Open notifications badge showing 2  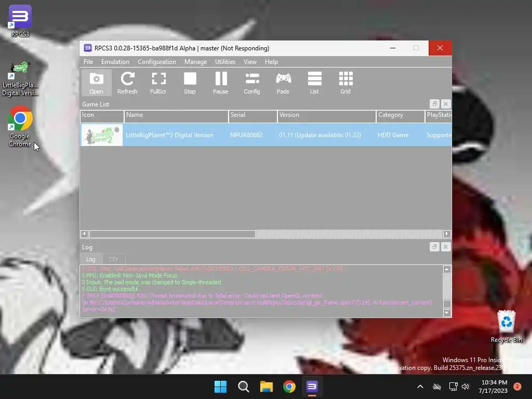click(x=517, y=387)
